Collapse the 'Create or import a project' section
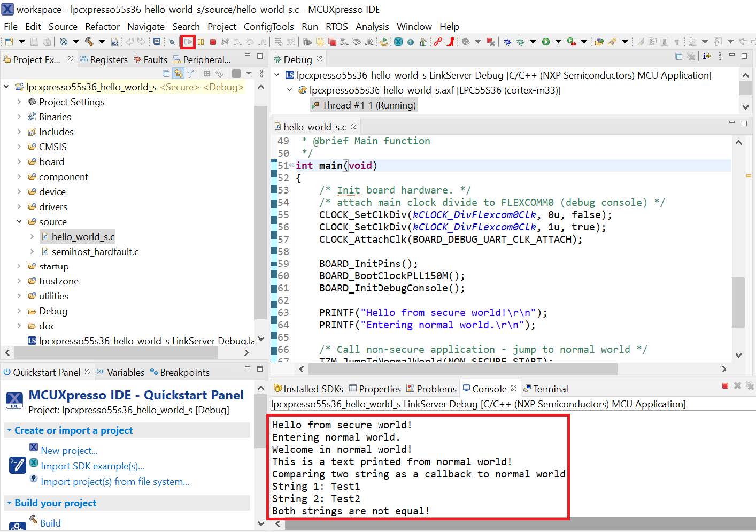756x532 pixels. pos(9,430)
